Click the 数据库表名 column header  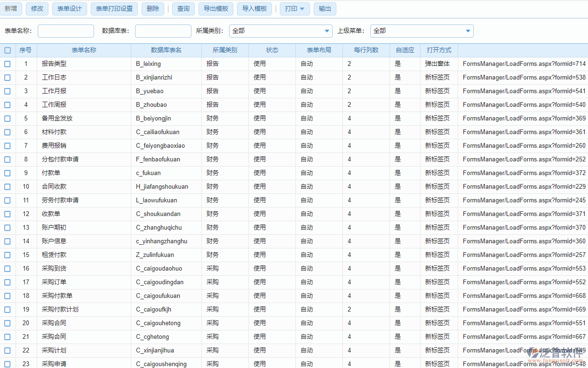coord(166,50)
